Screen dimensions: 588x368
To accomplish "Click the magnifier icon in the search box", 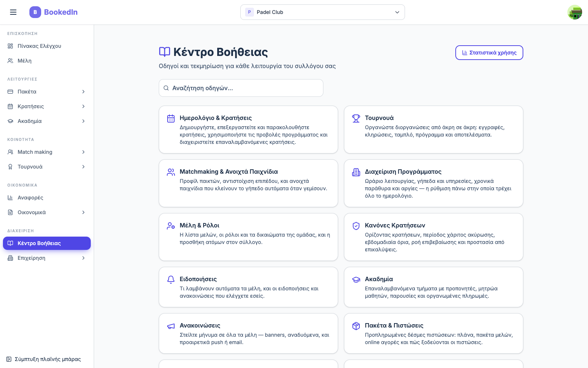I will 166,88.
